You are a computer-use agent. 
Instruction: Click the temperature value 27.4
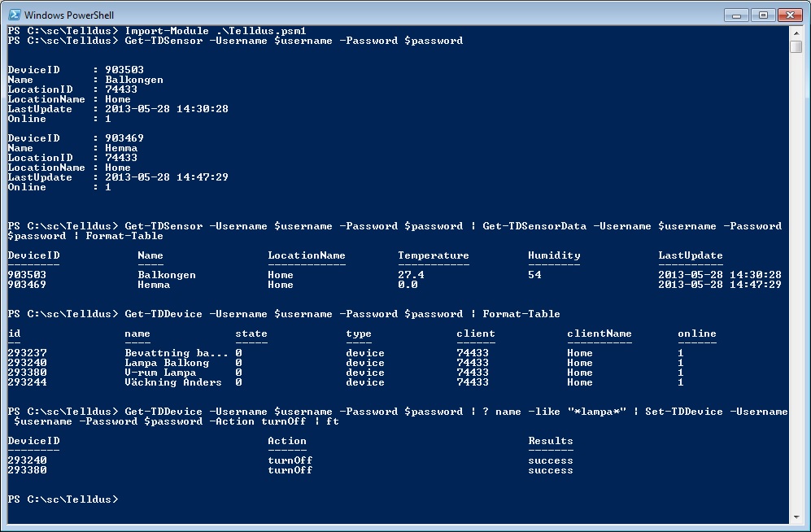coord(411,275)
